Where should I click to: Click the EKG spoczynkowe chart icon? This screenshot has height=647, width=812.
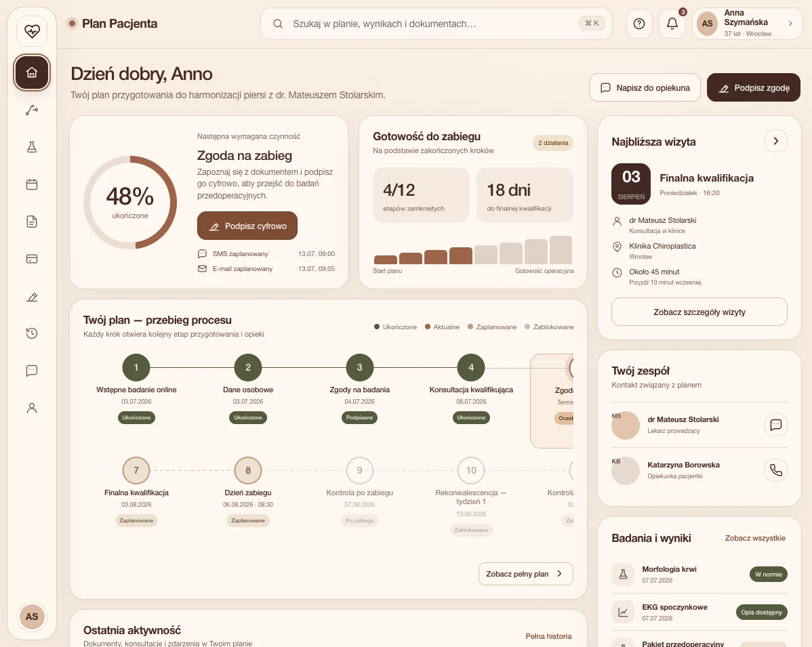[623, 612]
